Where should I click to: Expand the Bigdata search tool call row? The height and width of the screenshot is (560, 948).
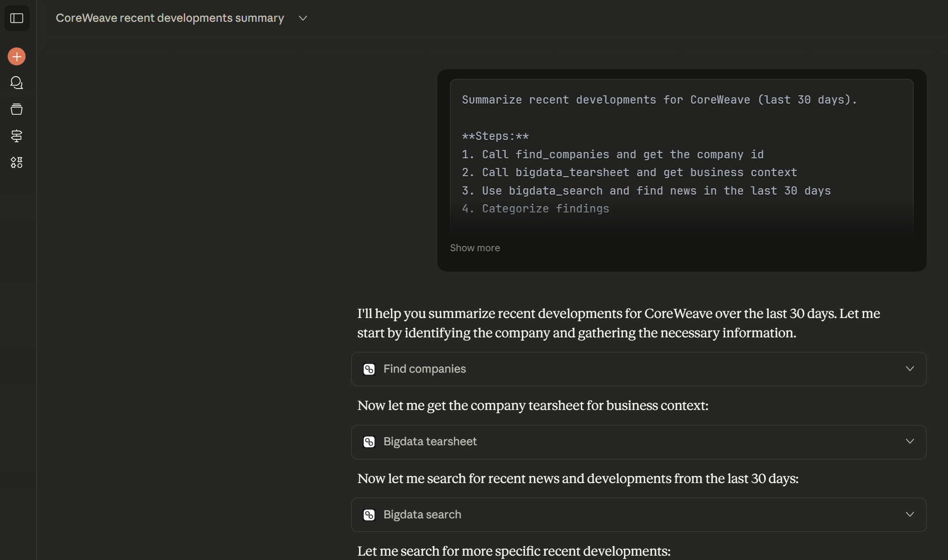click(x=637, y=515)
